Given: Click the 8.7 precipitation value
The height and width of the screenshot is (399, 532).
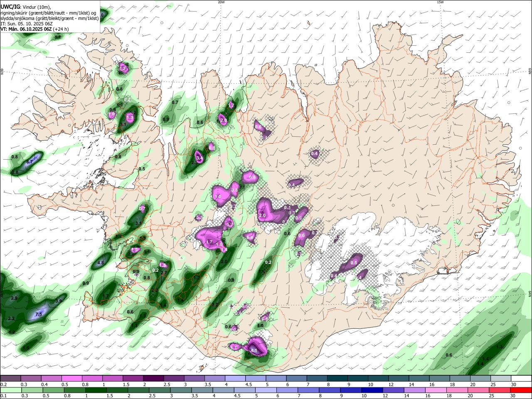Looking at the screenshot, I should click(x=30, y=162).
